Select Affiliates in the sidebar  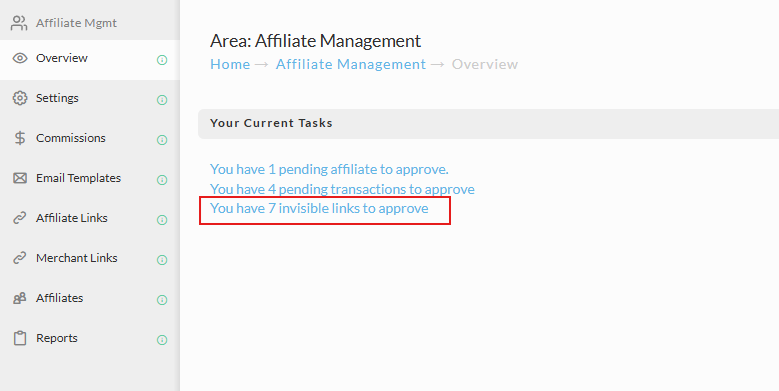tap(59, 298)
